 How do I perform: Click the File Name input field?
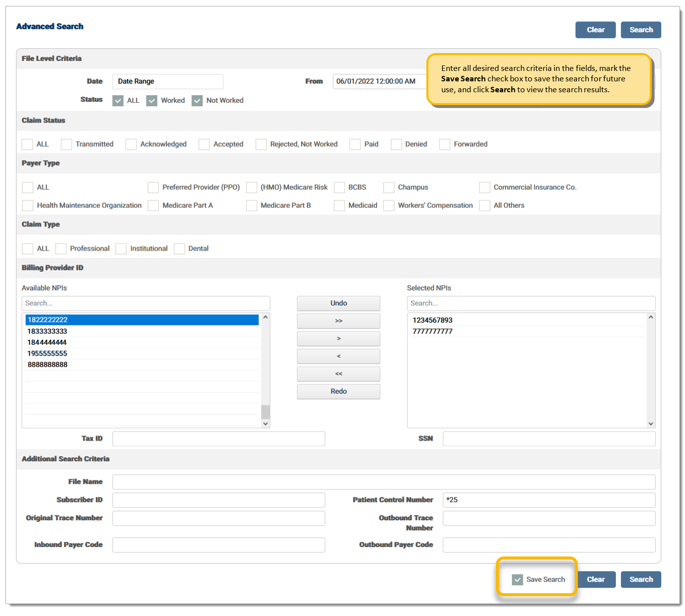pyautogui.click(x=384, y=482)
